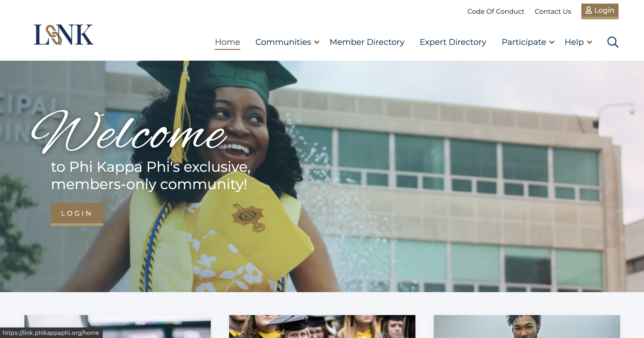Expand the Help dropdown chevron
Viewport: 644px width, 338px height.
[590, 42]
